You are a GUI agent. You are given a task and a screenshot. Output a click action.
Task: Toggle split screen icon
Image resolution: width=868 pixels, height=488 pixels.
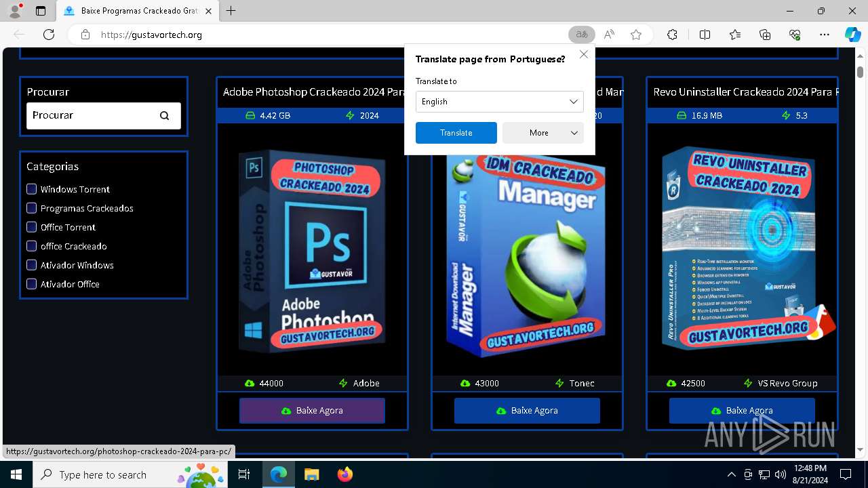click(x=705, y=35)
